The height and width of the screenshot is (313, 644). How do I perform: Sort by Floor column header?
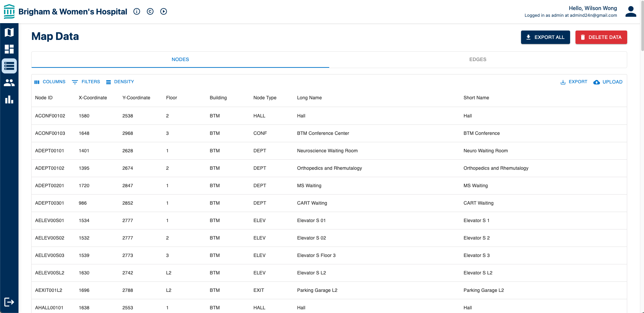coord(171,98)
